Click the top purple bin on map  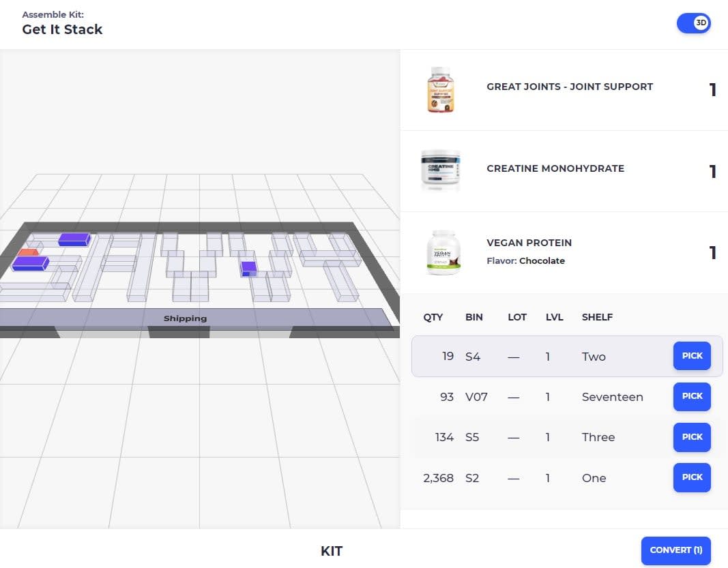[74, 239]
